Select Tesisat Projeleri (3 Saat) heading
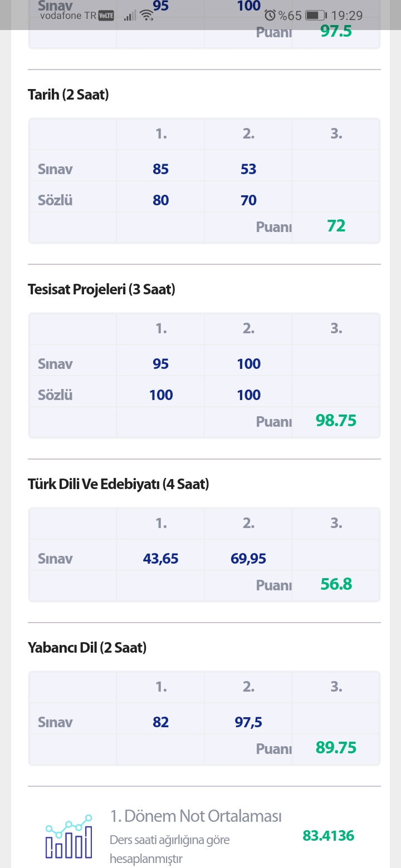 coord(101,289)
